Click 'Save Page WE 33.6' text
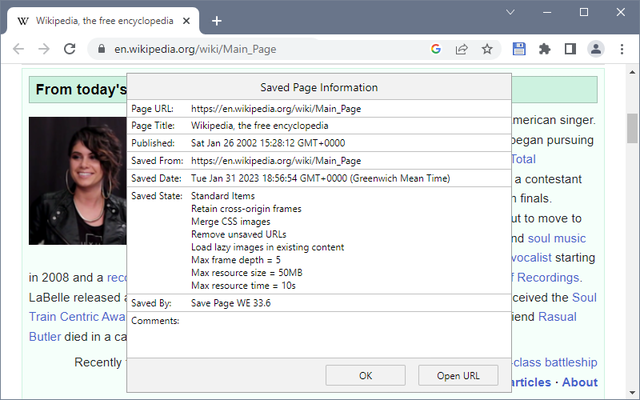 click(231, 303)
